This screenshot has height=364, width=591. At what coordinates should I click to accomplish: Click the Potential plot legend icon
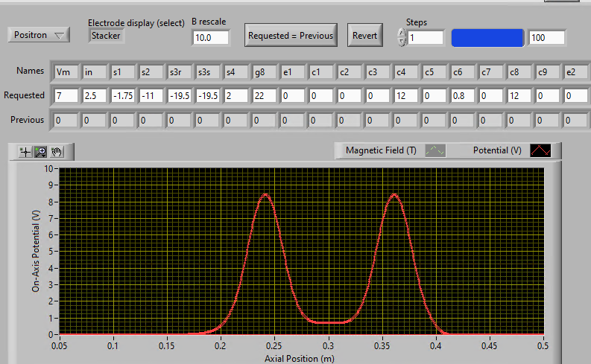pyautogui.click(x=540, y=150)
